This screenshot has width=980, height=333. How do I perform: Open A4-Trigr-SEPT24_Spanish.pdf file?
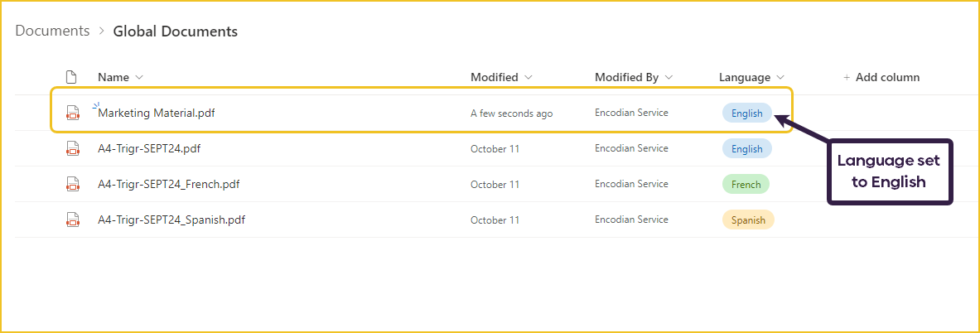(171, 220)
